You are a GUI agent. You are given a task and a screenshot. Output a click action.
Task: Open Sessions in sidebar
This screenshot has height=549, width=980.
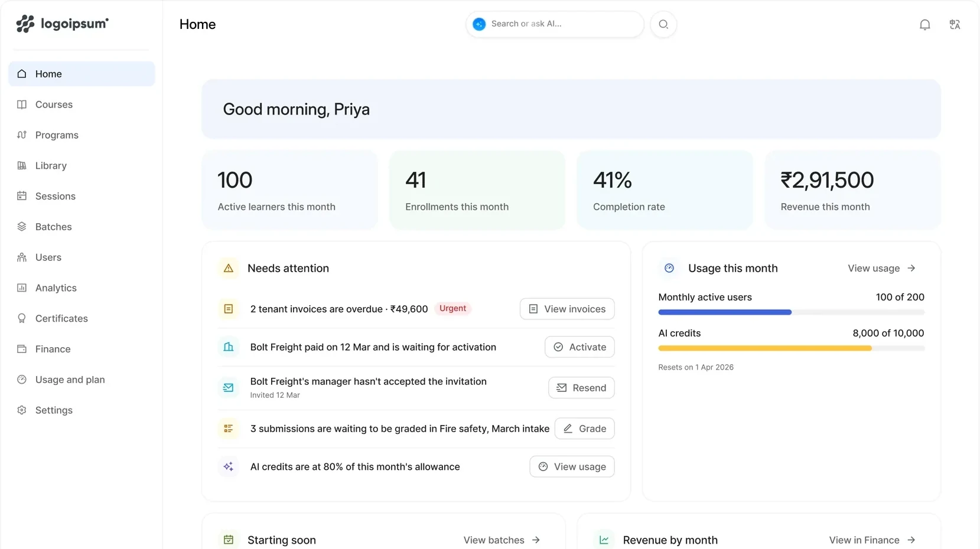point(82,196)
